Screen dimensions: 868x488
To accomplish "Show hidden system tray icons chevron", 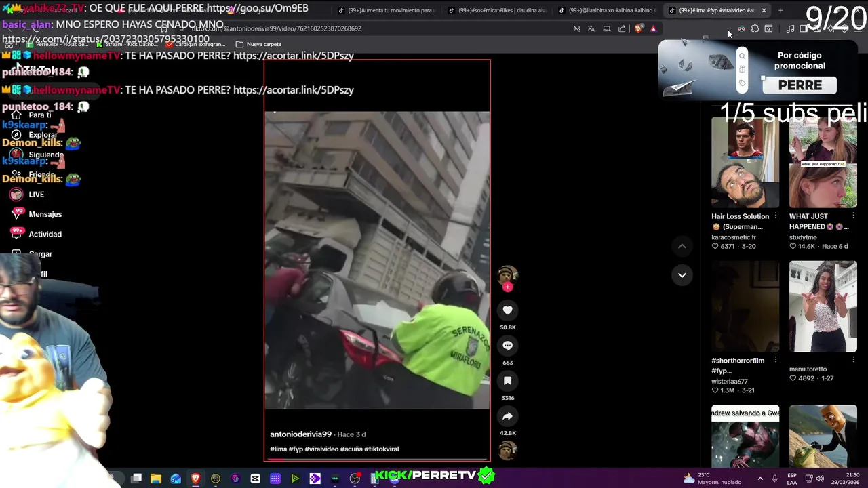I will pyautogui.click(x=760, y=479).
